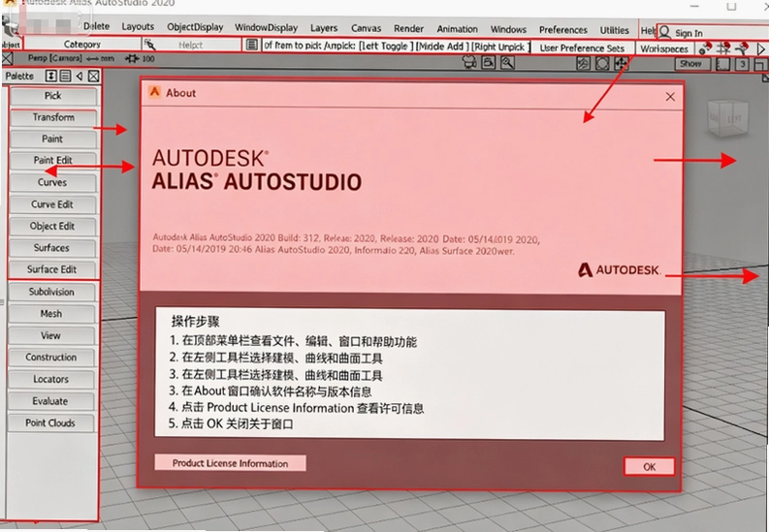Expand the Curve Edit palette section
Viewport: 769px width, 532px height.
pyautogui.click(x=53, y=204)
